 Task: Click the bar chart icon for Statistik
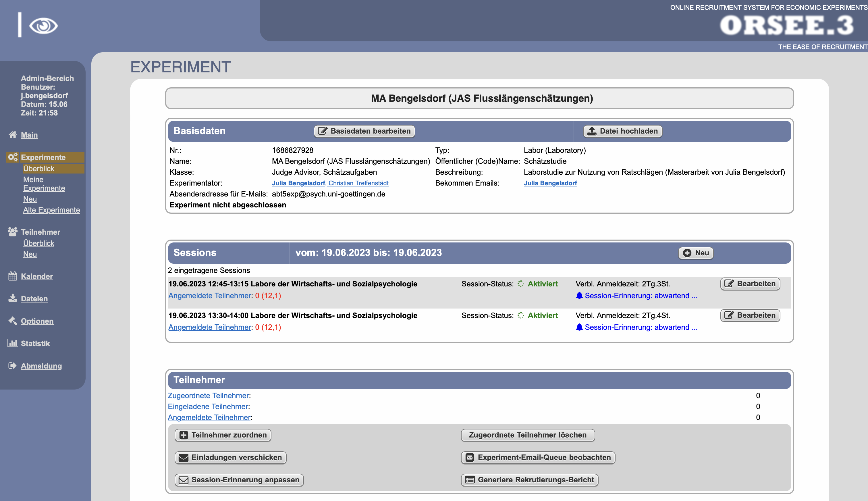click(x=13, y=343)
